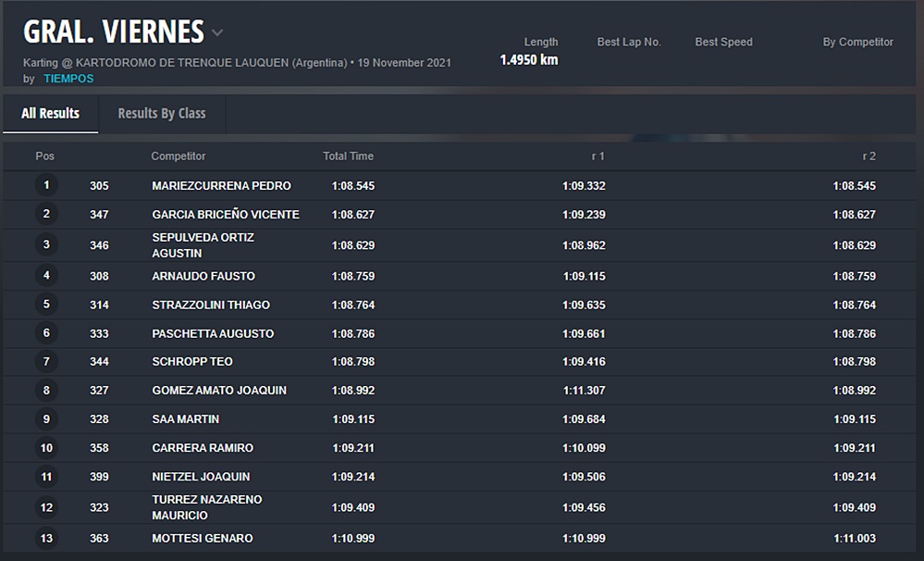Expand the GRAL. VIERNES title dropdown
This screenshot has width=924, height=561.
point(217,33)
